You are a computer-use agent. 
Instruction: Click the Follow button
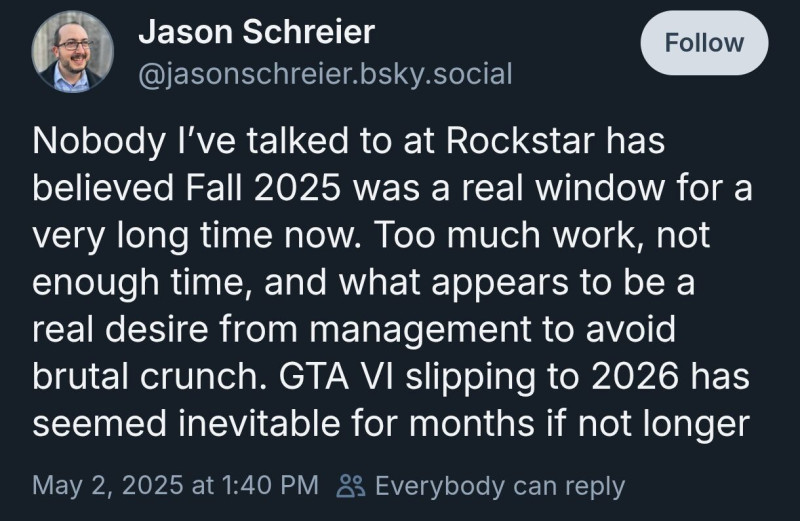[x=704, y=43]
